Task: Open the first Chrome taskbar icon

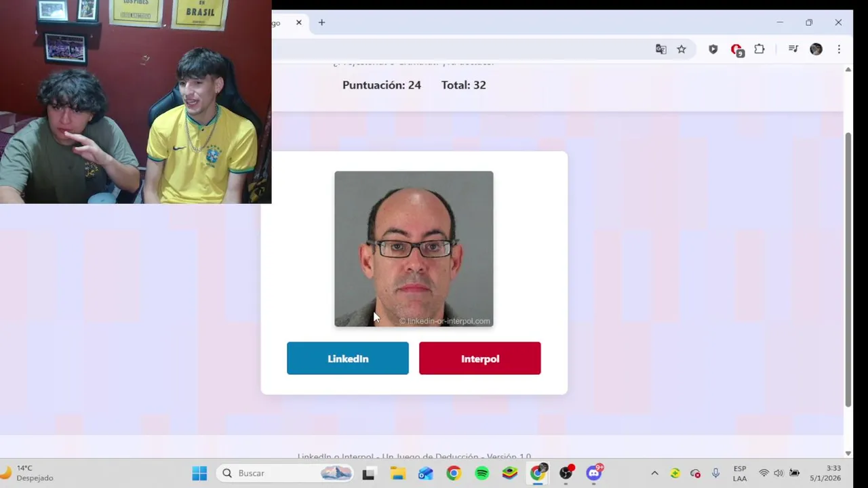Action: [454, 473]
